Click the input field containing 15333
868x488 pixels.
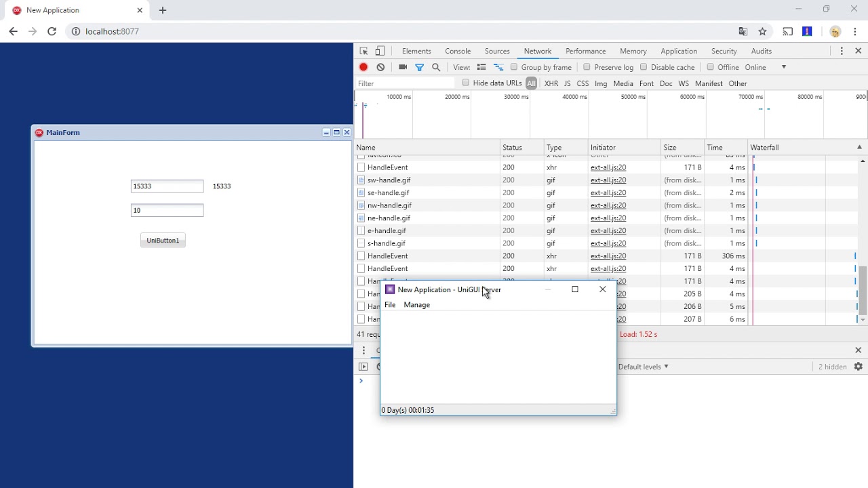pyautogui.click(x=167, y=186)
